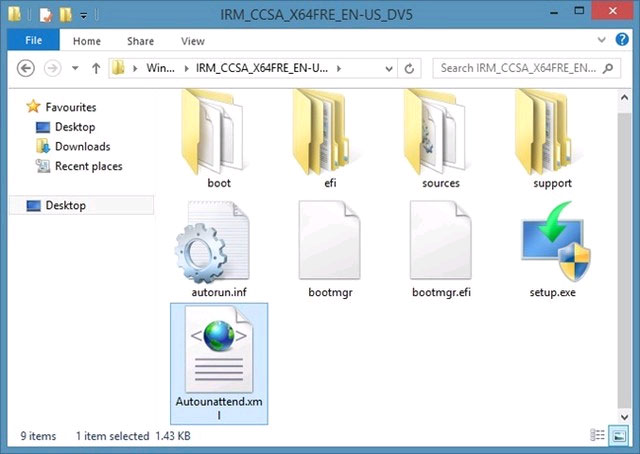Open Favourites in navigation pane
The height and width of the screenshot is (454, 640).
[x=61, y=107]
